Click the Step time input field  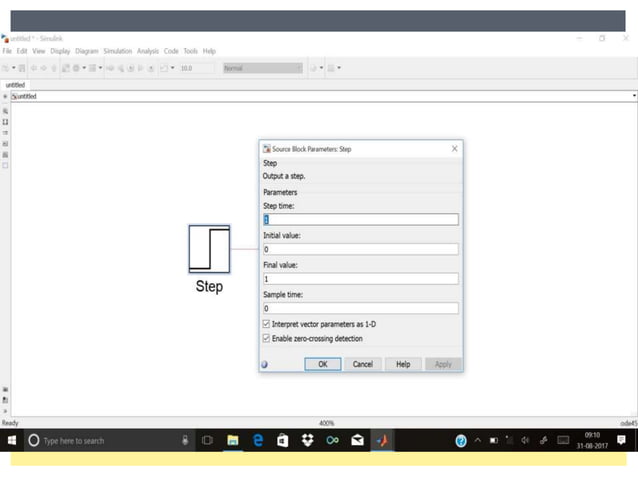coord(361,220)
